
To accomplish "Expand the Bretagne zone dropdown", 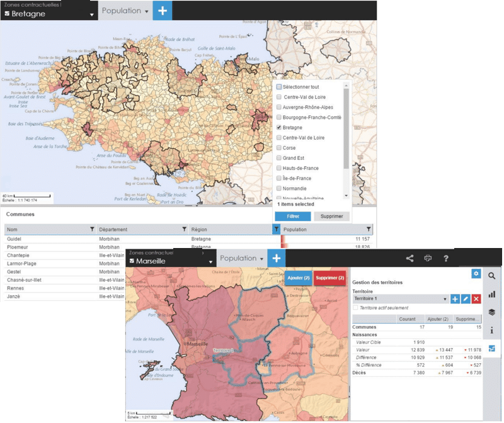I will click(91, 14).
